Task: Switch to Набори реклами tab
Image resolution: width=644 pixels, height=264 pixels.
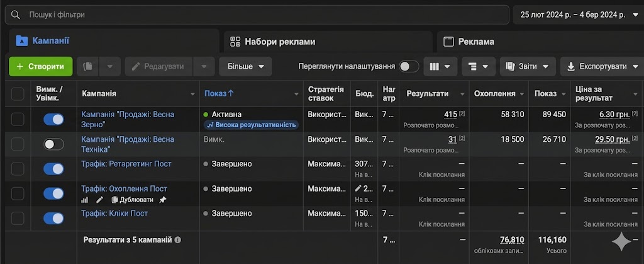Action: pyautogui.click(x=328, y=42)
